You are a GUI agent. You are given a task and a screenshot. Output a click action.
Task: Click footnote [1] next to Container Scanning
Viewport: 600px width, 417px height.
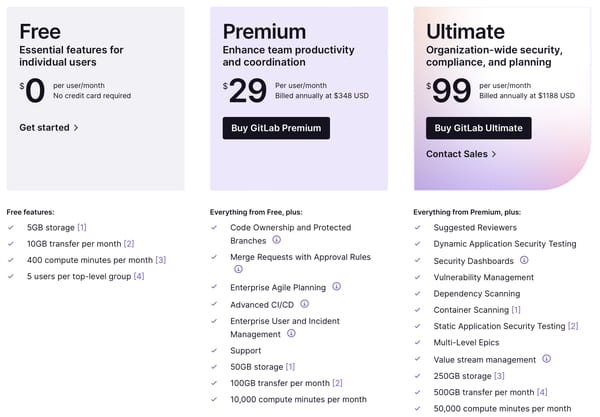tap(516, 310)
